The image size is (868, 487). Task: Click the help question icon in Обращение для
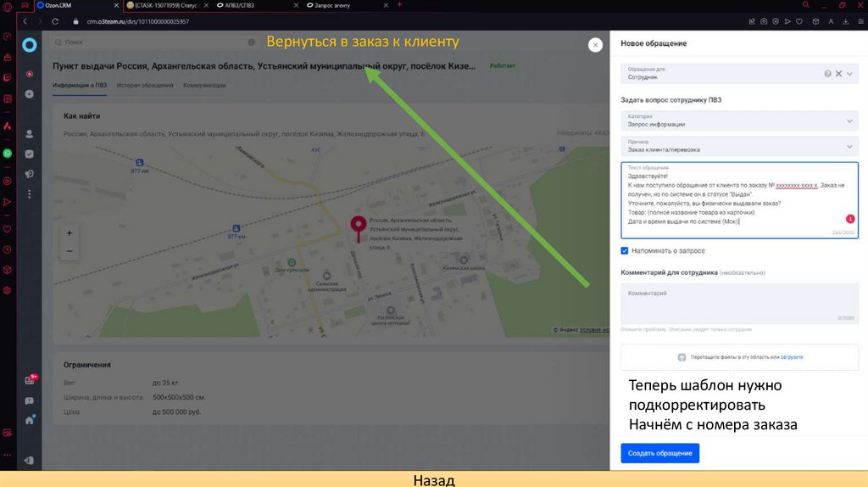click(827, 74)
